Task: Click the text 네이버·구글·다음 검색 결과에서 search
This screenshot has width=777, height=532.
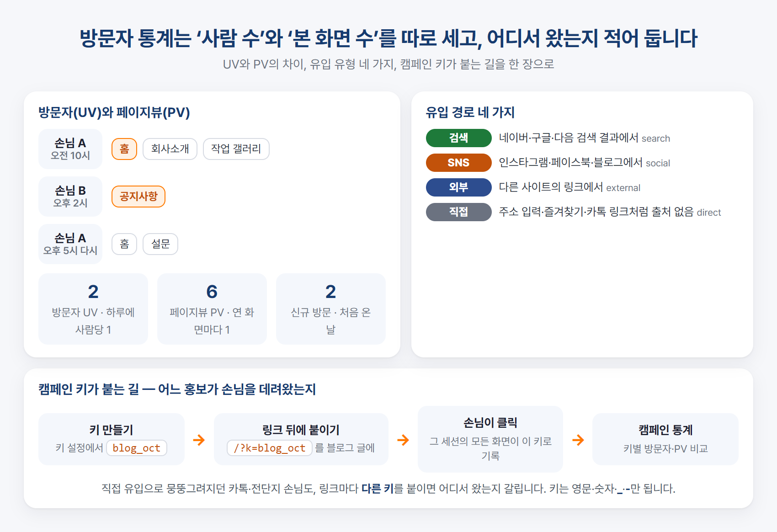Action: (x=584, y=138)
